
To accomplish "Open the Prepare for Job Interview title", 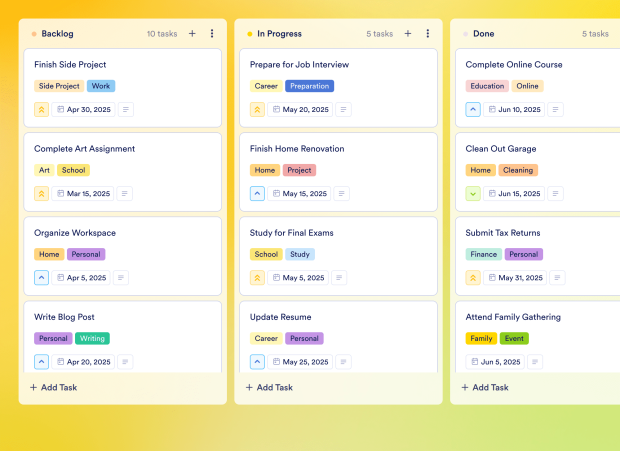I will pyautogui.click(x=299, y=65).
